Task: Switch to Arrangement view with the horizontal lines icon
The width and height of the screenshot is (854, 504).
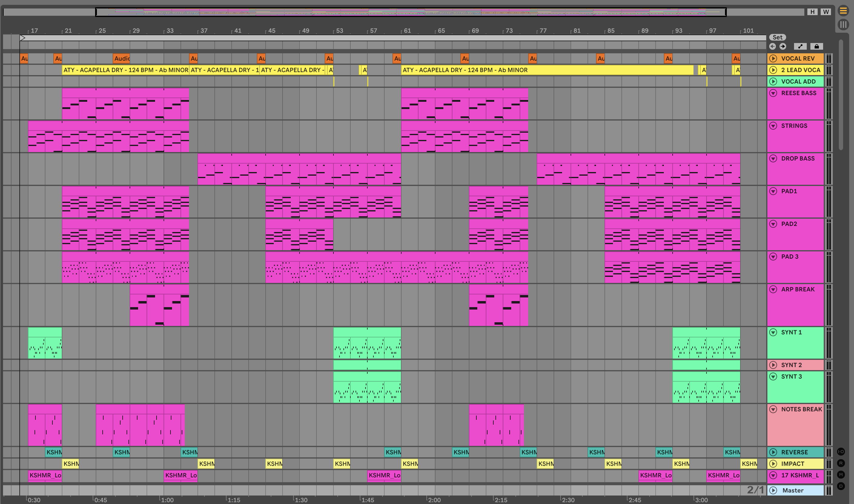Action: coord(843,11)
